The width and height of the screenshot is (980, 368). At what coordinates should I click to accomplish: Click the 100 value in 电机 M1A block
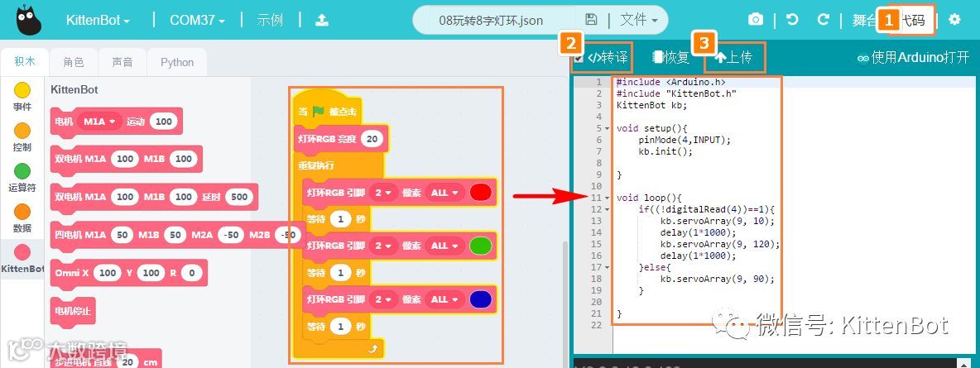click(x=164, y=122)
